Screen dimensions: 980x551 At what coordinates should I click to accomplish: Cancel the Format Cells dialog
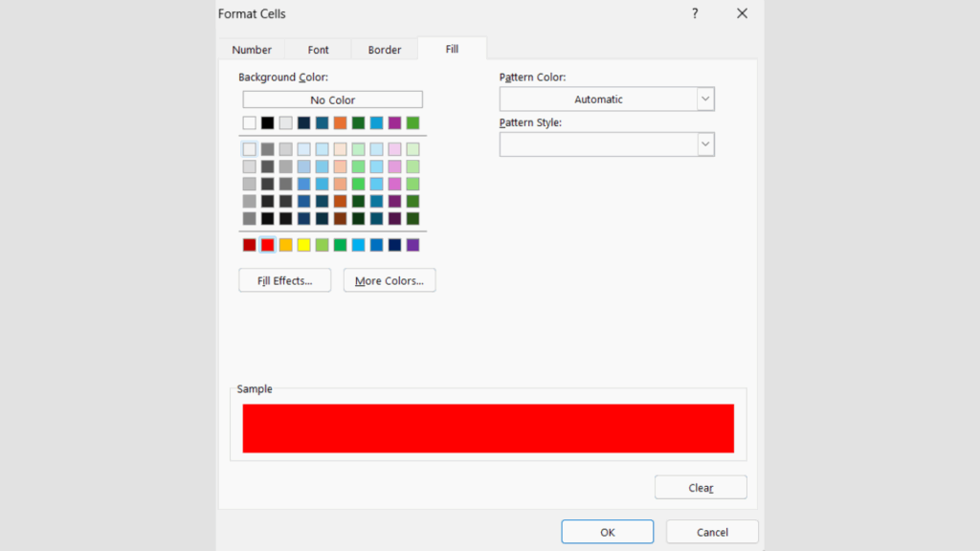coord(712,532)
